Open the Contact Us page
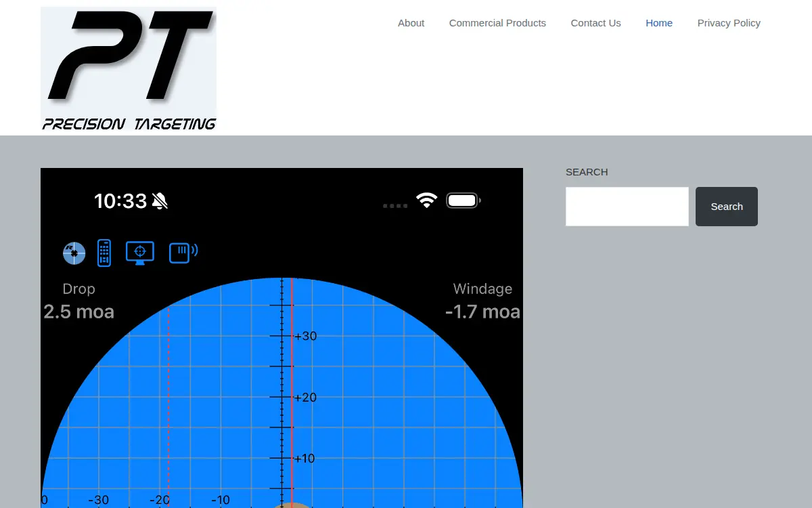The height and width of the screenshot is (508, 812). 595,23
